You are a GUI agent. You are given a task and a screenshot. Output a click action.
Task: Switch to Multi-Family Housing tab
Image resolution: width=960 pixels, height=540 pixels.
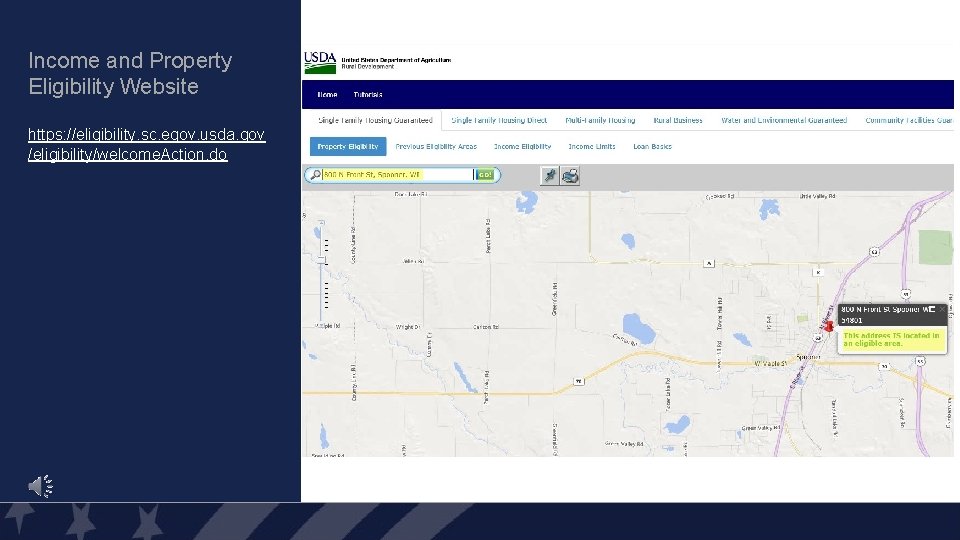[600, 121]
